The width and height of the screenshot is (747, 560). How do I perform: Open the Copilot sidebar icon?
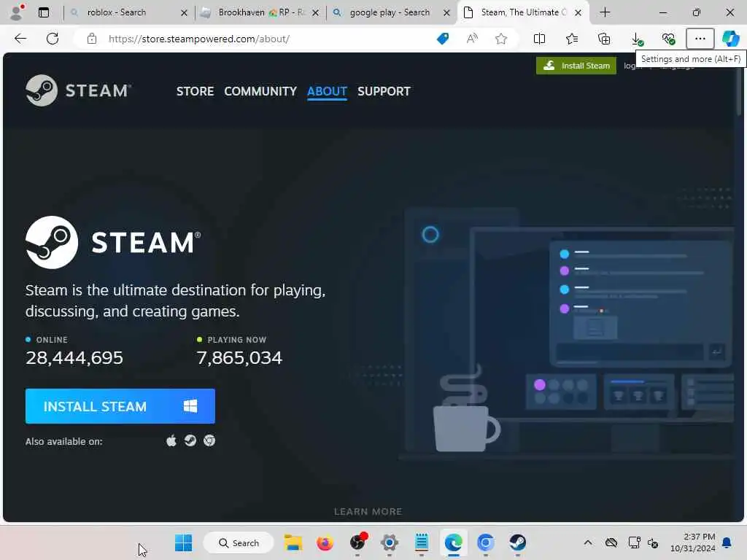tap(730, 39)
